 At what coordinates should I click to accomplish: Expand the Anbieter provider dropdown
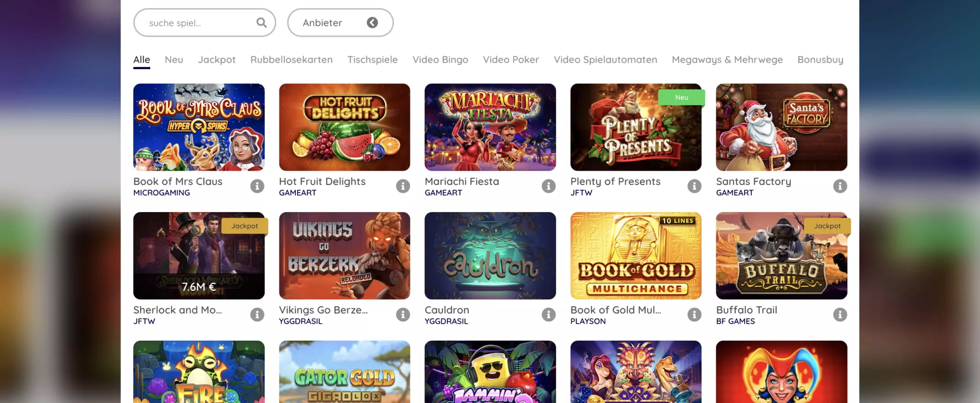pos(340,22)
